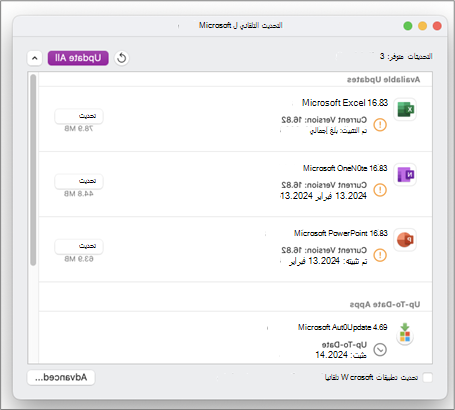
Task: Click the Up-To-Date Apps section header
Action: point(385,304)
